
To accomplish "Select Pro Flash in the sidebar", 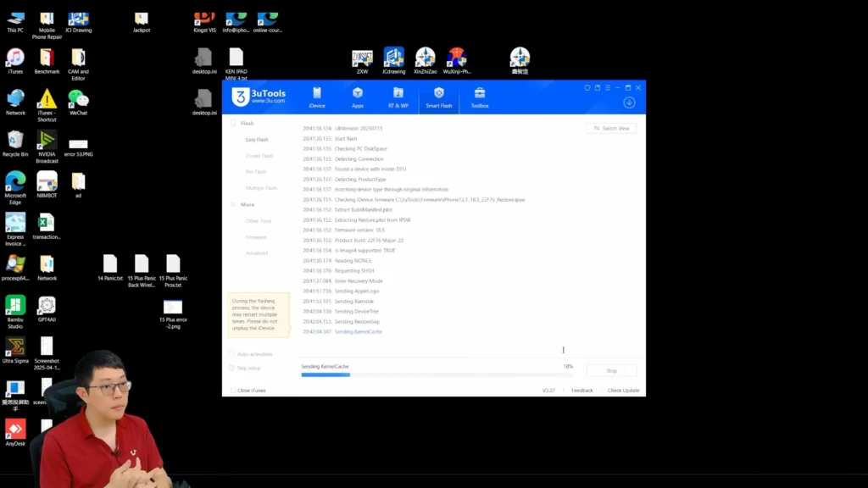I will tap(256, 172).
